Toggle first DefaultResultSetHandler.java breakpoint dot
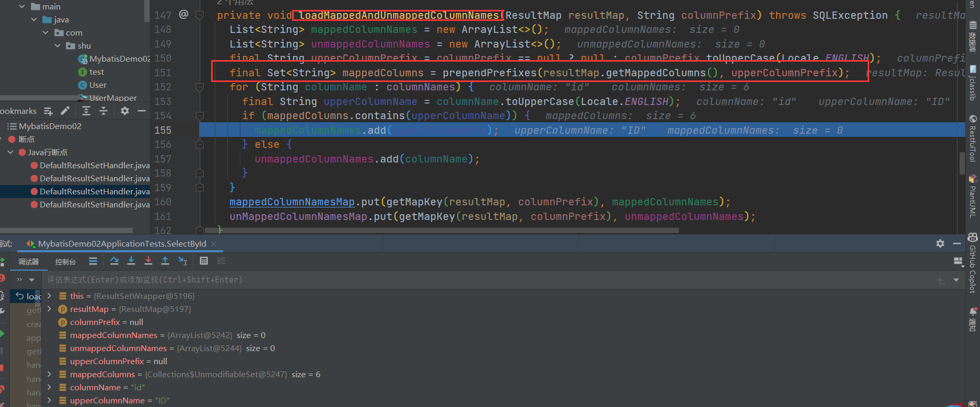The width and height of the screenshot is (980, 407). click(x=34, y=165)
